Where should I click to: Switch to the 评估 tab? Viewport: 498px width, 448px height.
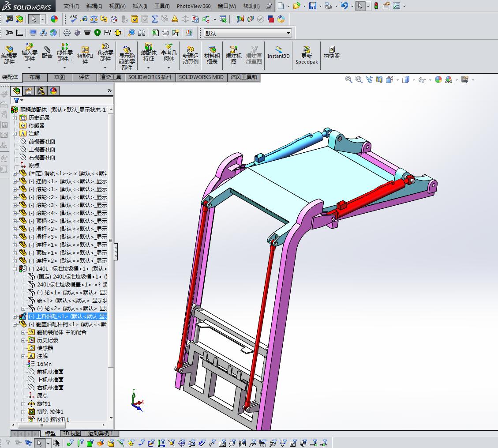[x=84, y=77]
